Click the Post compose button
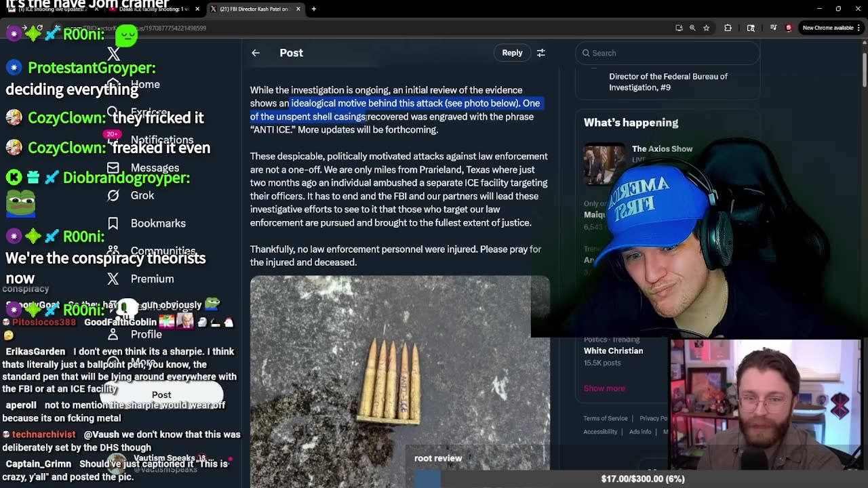This screenshot has width=868, height=488. [x=161, y=394]
